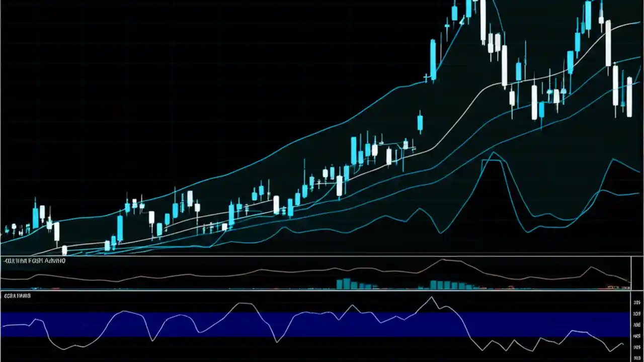Click the white oscillator line at its highest peak

(432, 298)
